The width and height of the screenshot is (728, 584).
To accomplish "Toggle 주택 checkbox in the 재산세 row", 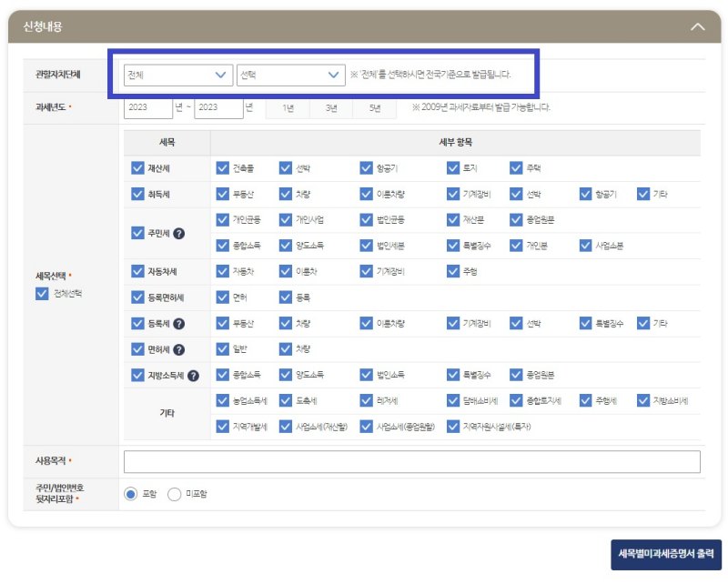I will tap(516, 168).
